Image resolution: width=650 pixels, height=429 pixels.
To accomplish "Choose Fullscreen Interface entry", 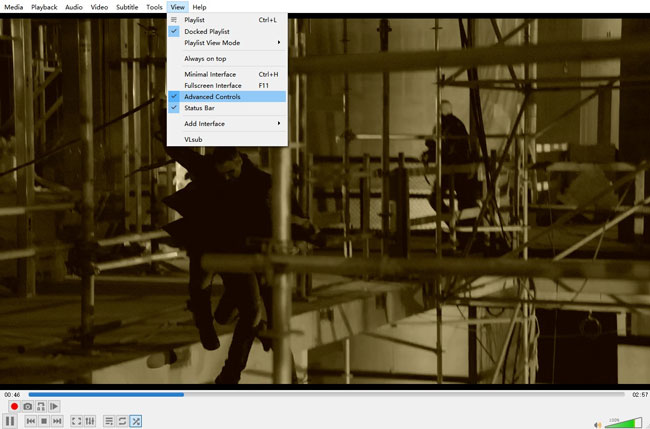I will pyautogui.click(x=227, y=85).
